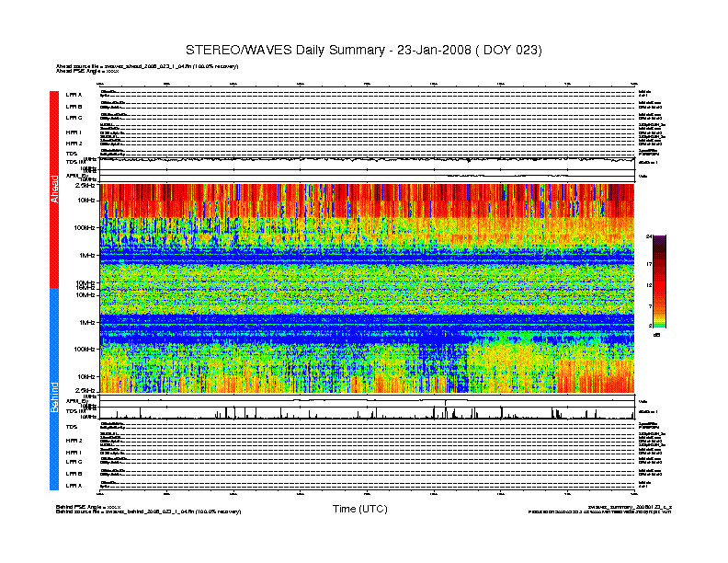Click the 'Behind source file' text line
The width and height of the screenshot is (728, 563).
point(149,511)
